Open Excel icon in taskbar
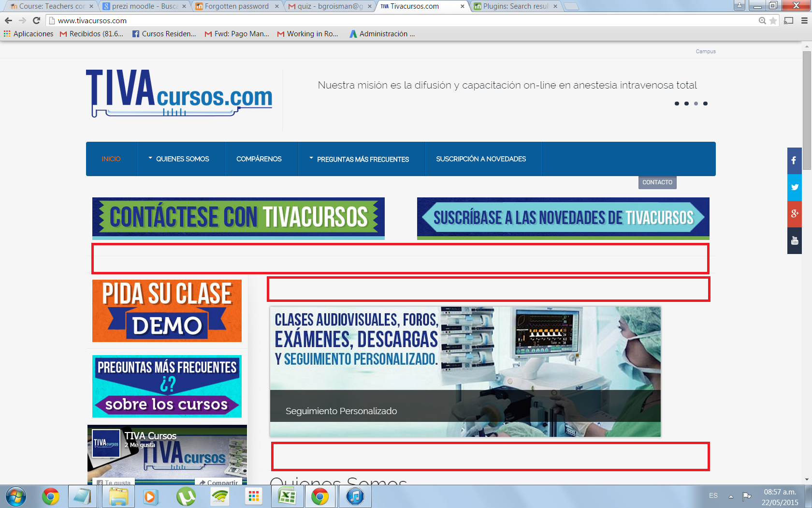The height and width of the screenshot is (508, 812). (287, 496)
